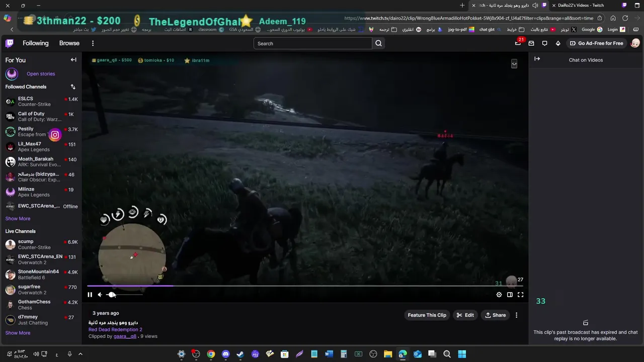This screenshot has width=644, height=362.
Task: Click the Edit clip button
Action: coord(465,315)
